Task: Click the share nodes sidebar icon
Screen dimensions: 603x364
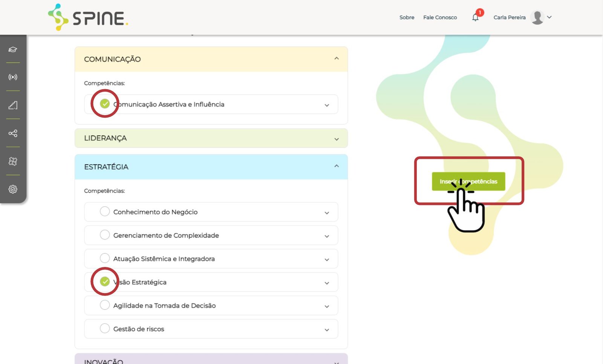Action: [x=13, y=133]
